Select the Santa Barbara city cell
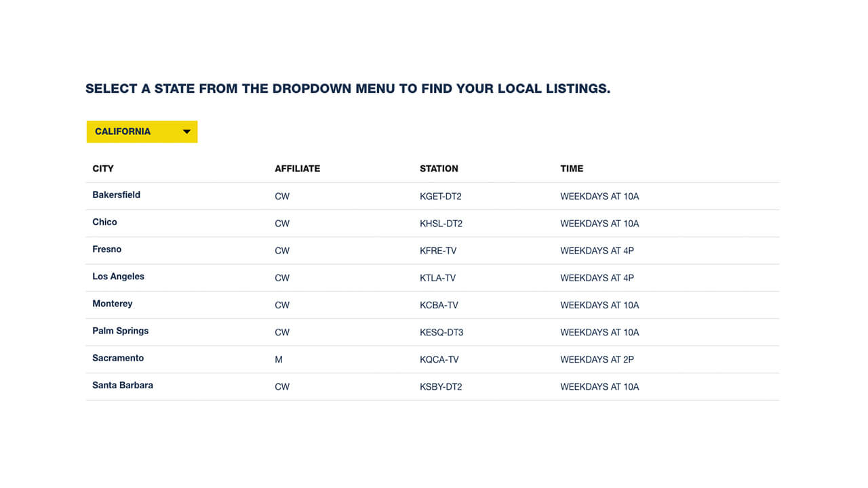This screenshot has width=868, height=488. [123, 385]
